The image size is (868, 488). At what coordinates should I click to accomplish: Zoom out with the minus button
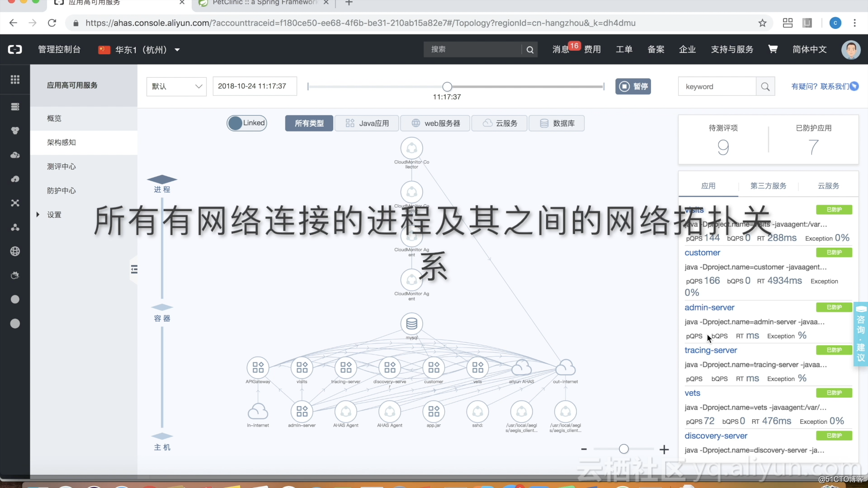point(584,449)
